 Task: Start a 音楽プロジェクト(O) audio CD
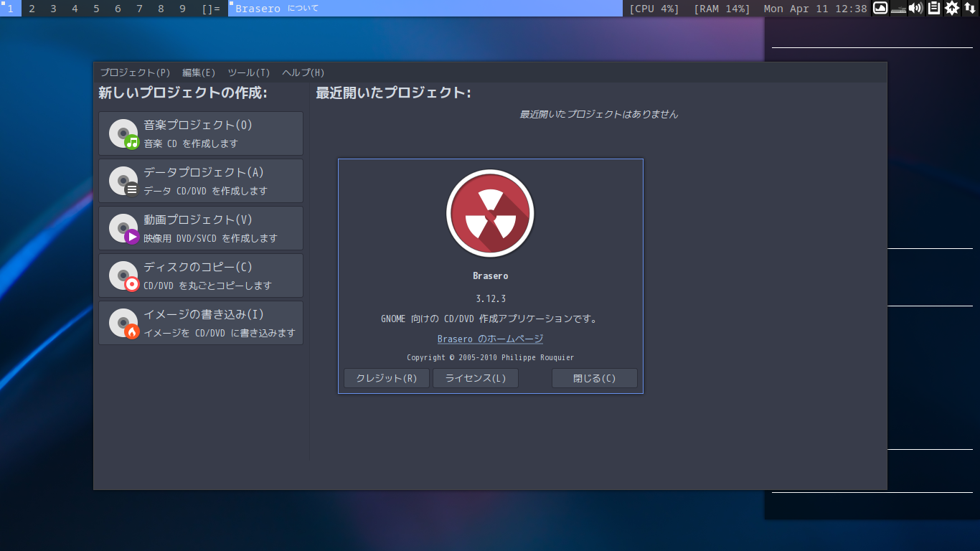click(201, 133)
